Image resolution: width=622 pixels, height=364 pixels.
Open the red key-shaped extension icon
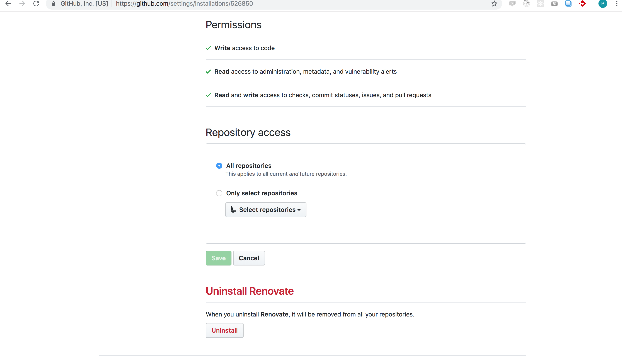tap(582, 3)
